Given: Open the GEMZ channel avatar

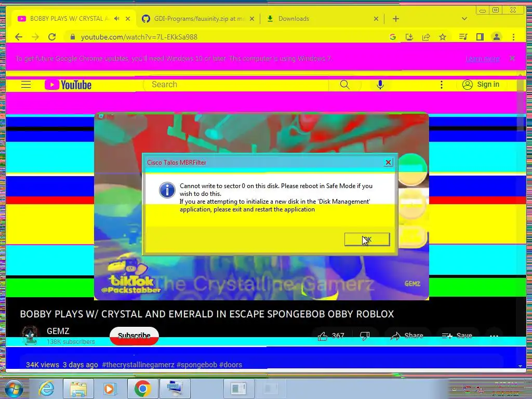Looking at the screenshot, I should click(30, 335).
